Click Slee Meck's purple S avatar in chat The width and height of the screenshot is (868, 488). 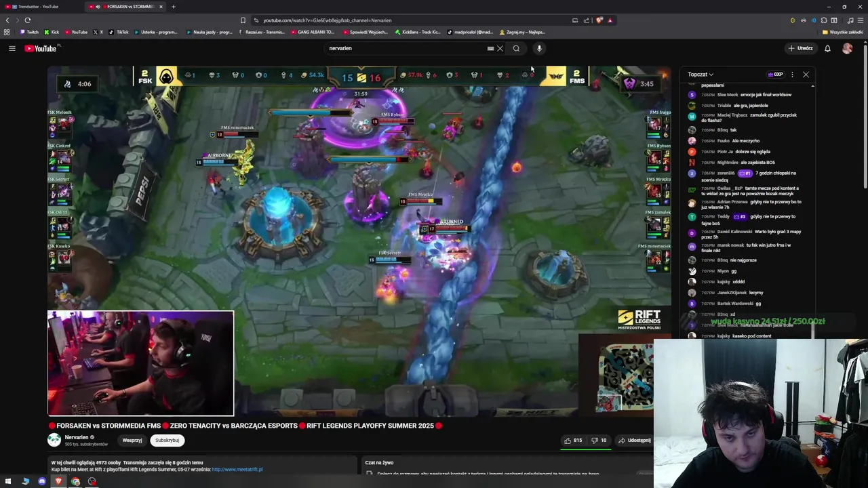pyautogui.click(x=692, y=95)
